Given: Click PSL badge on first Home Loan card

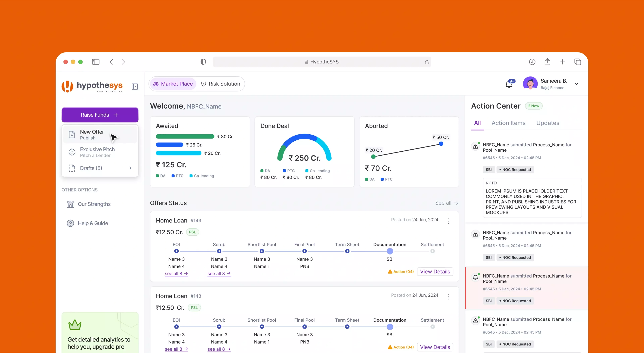Looking at the screenshot, I should 192,232.
